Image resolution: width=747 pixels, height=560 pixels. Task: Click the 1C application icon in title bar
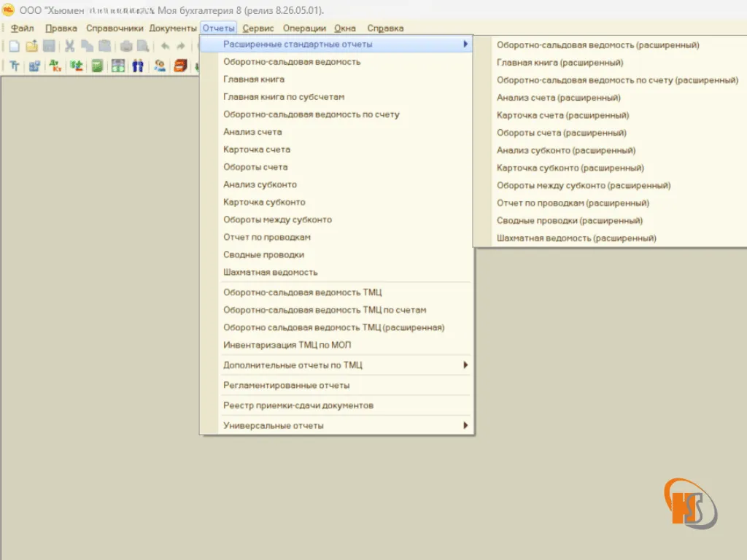point(8,9)
